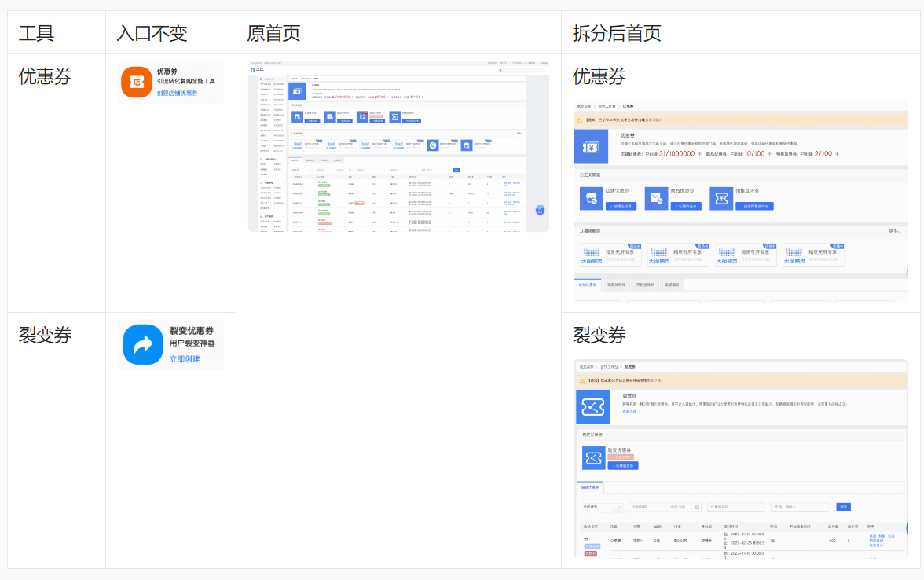
Task: Click the 预售直降券 ticket icon
Action: [x=721, y=196]
